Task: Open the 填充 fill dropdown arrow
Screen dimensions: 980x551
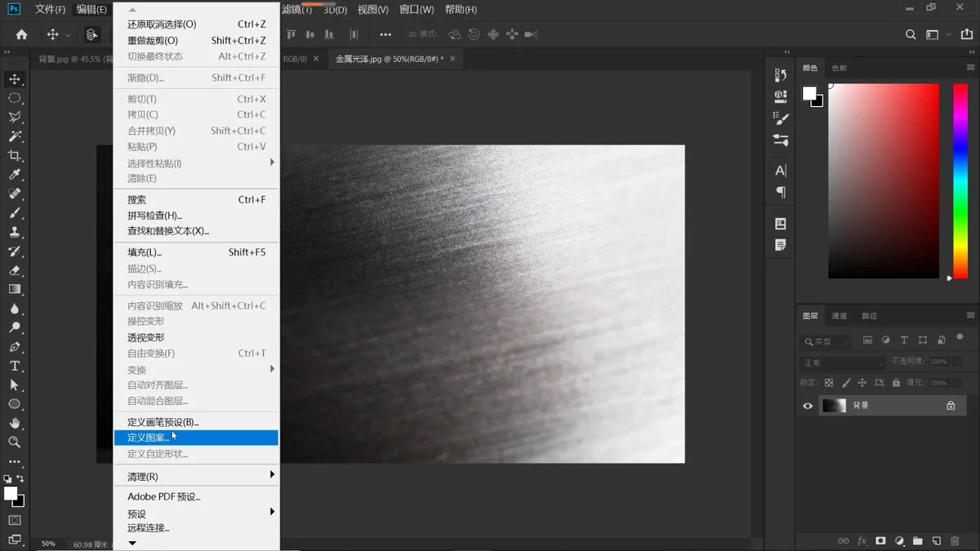Action: pos(956,382)
